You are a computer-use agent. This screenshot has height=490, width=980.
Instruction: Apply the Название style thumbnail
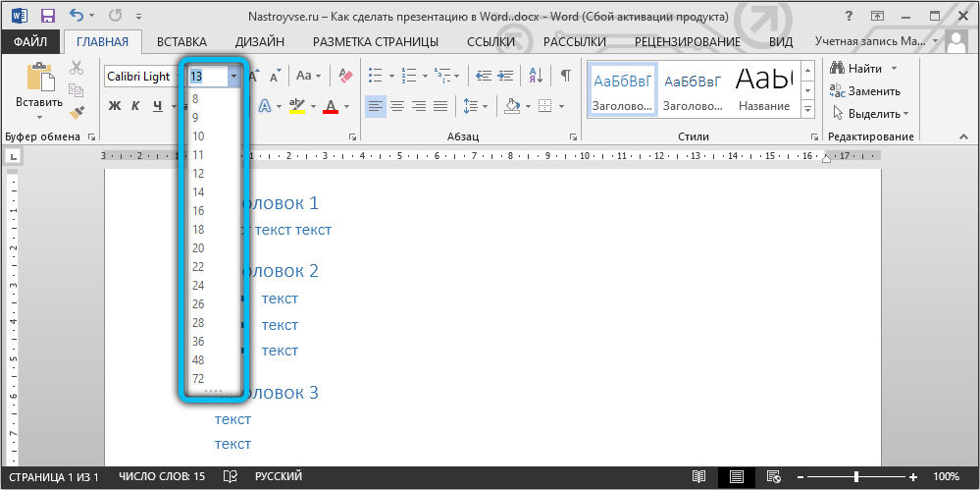click(x=764, y=90)
